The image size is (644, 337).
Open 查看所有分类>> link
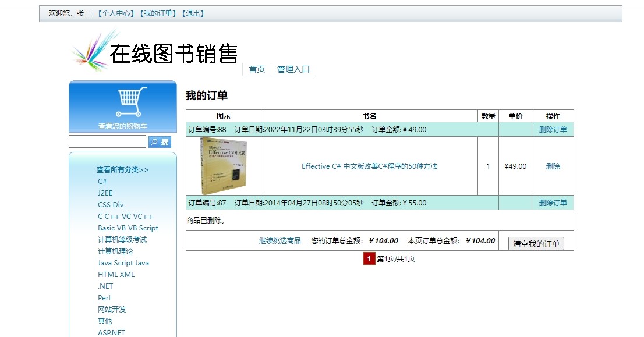click(x=122, y=169)
